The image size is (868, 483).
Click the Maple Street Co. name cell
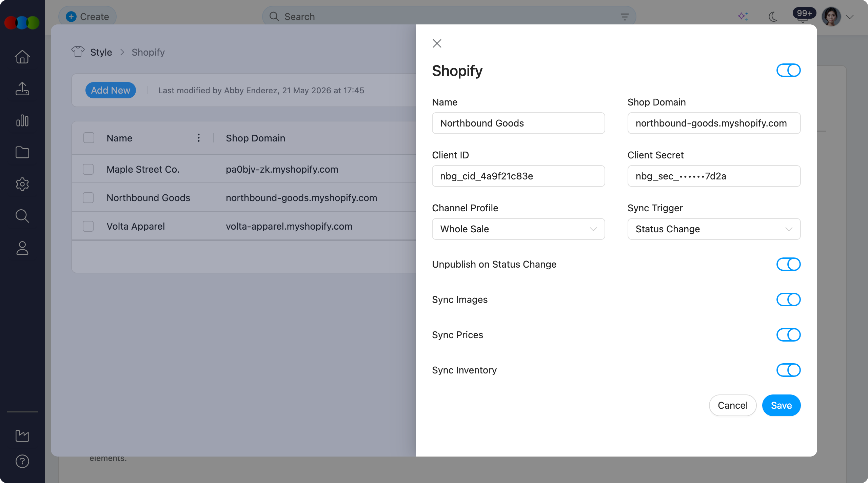click(x=143, y=169)
